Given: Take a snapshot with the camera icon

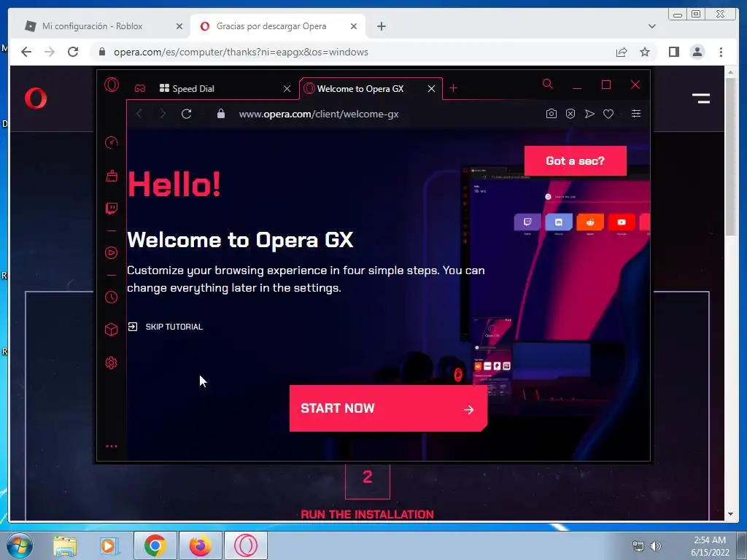Looking at the screenshot, I should click(551, 114).
